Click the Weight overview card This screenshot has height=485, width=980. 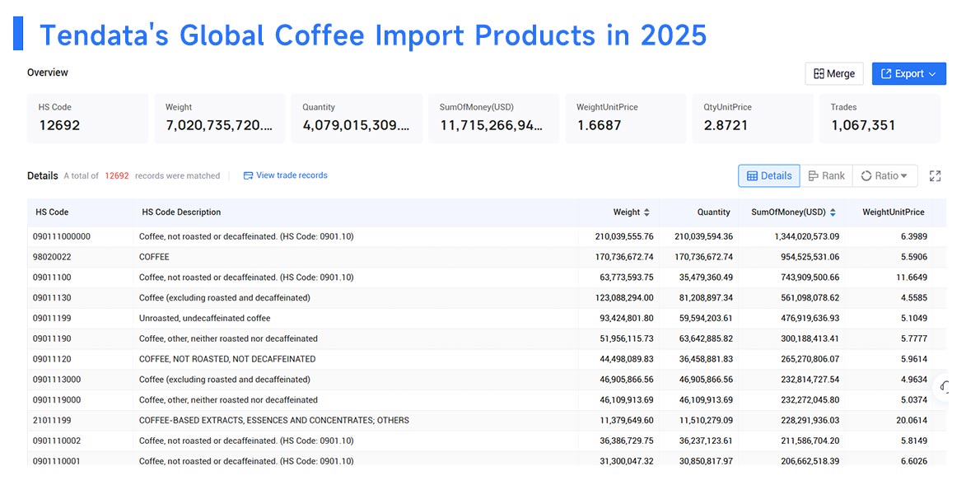[x=220, y=118]
